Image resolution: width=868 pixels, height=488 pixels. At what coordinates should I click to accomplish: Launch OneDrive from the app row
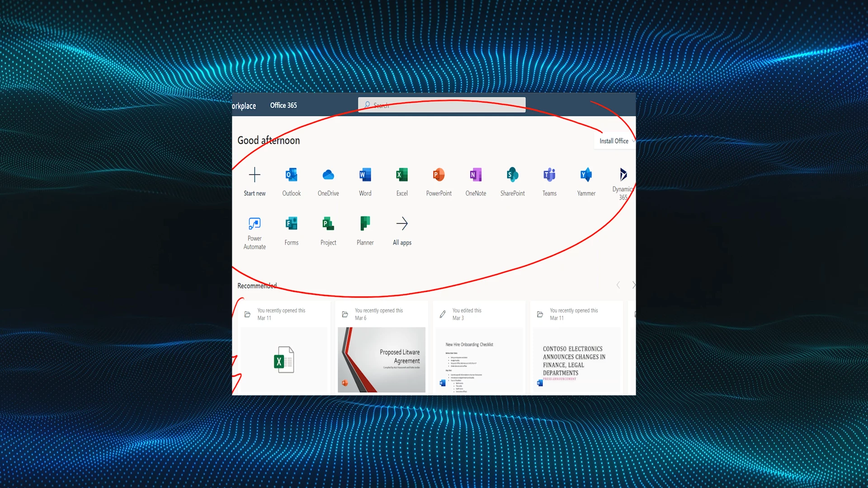[x=328, y=175]
